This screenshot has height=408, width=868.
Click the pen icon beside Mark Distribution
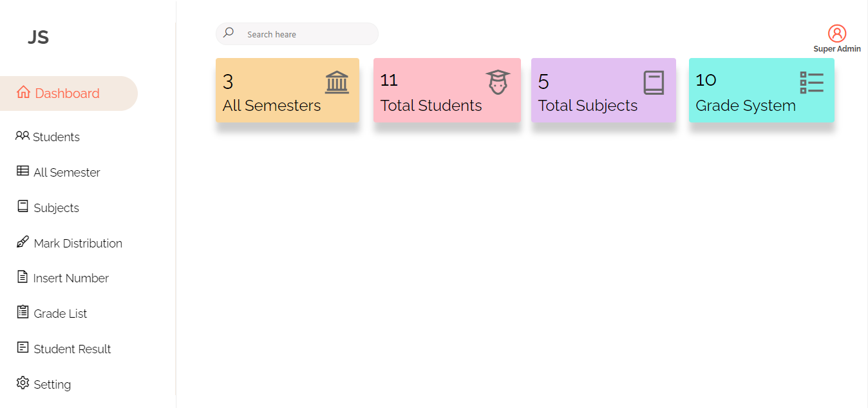[x=23, y=242]
